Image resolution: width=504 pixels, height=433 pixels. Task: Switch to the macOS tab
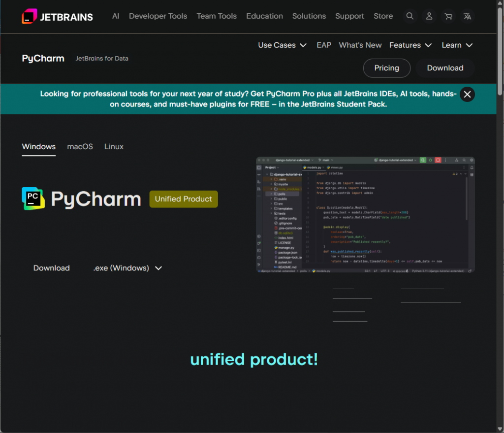(x=80, y=147)
